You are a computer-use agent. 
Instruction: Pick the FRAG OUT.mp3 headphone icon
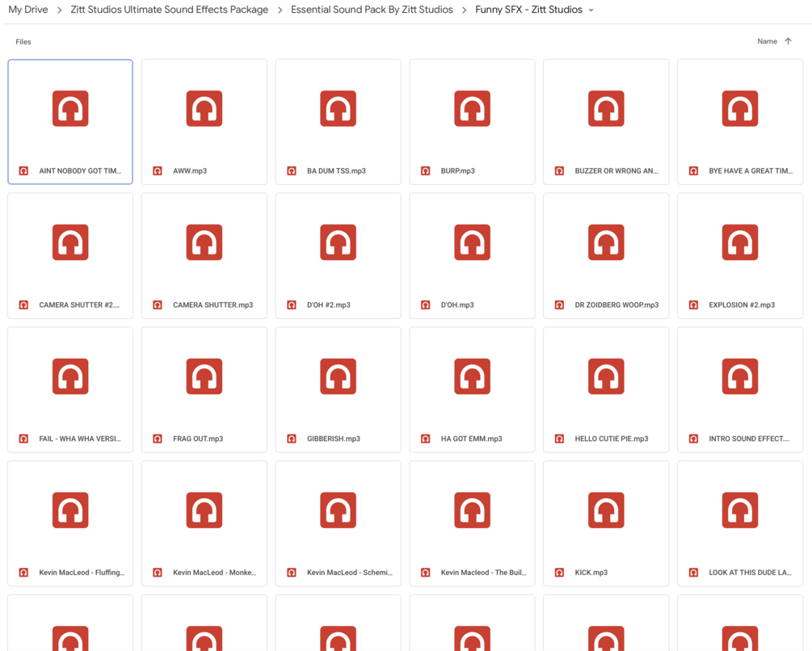pyautogui.click(x=204, y=376)
